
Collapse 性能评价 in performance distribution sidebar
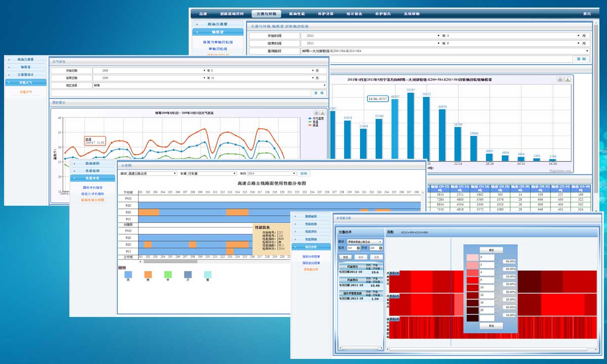92,178
